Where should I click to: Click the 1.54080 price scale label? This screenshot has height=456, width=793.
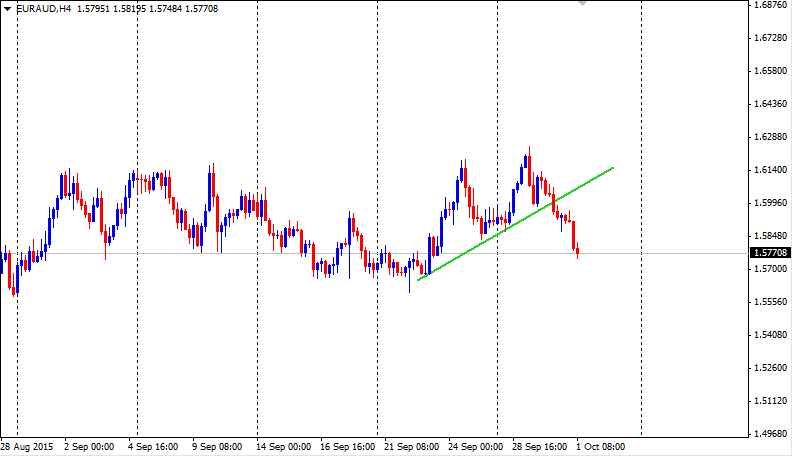[x=770, y=335]
